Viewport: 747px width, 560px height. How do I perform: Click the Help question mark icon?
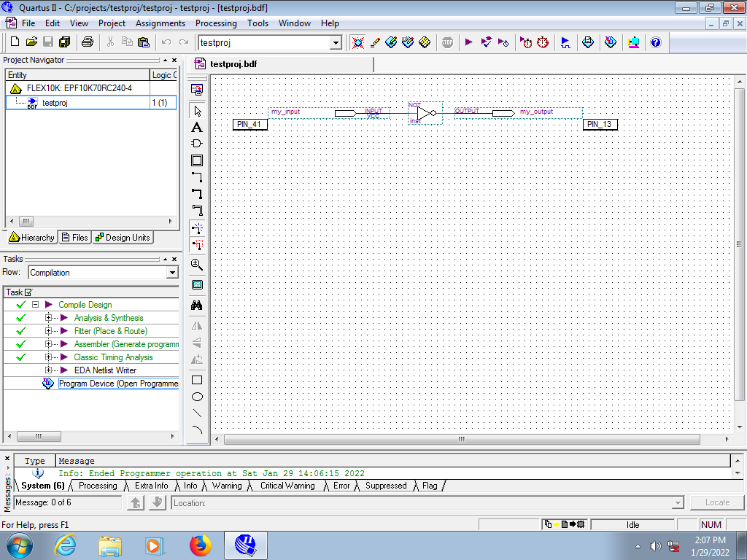point(655,42)
